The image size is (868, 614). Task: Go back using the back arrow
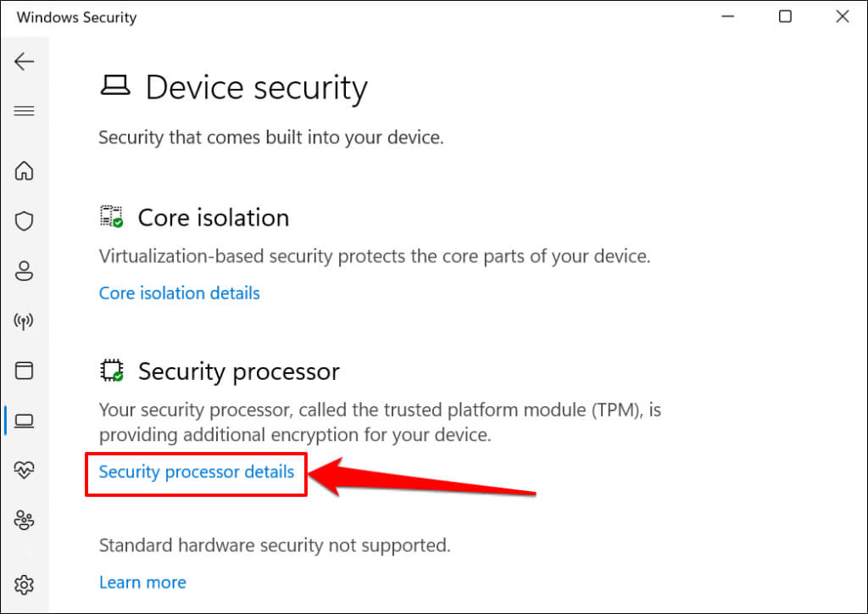click(x=25, y=61)
